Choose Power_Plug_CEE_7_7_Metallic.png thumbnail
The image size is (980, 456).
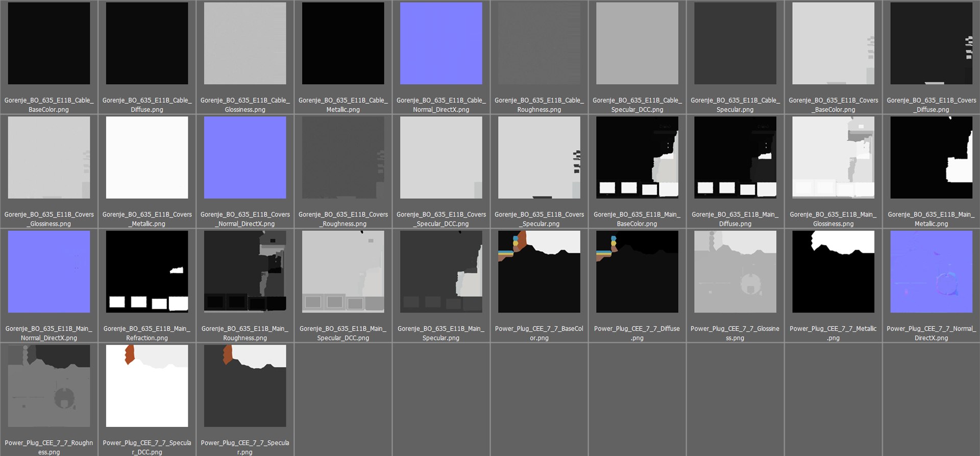(x=833, y=272)
